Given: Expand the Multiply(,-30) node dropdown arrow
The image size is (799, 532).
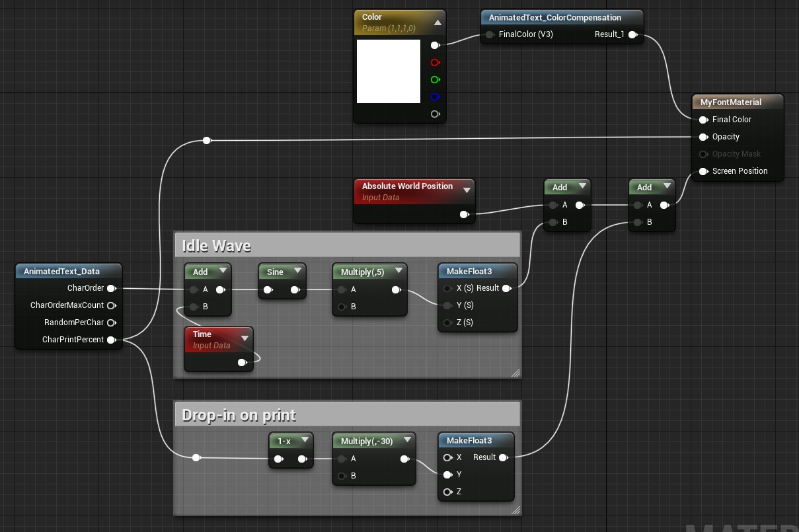Looking at the screenshot, I should pyautogui.click(x=407, y=440).
